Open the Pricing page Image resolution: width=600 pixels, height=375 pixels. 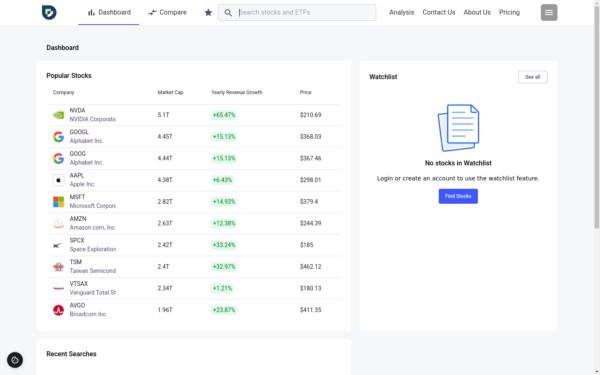509,12
